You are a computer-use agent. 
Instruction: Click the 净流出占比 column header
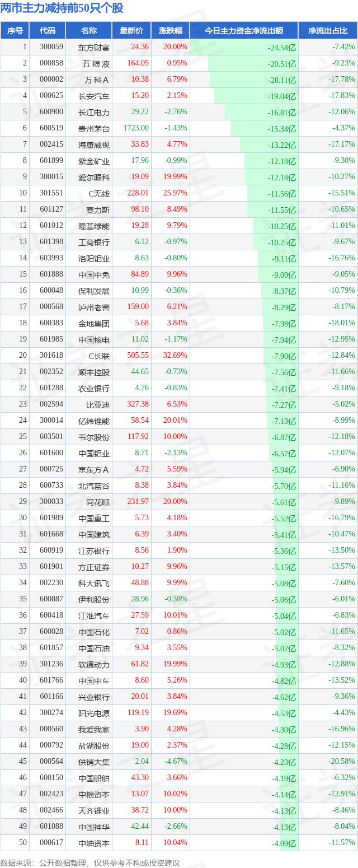(x=328, y=31)
